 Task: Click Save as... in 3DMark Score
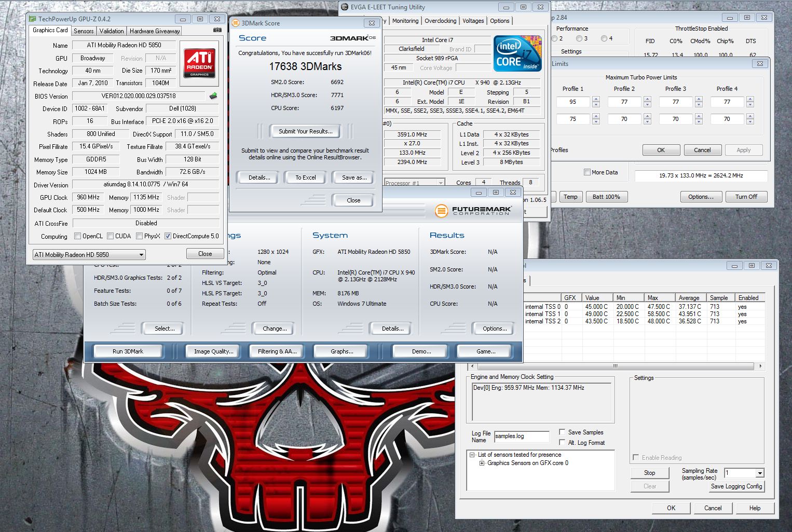354,178
